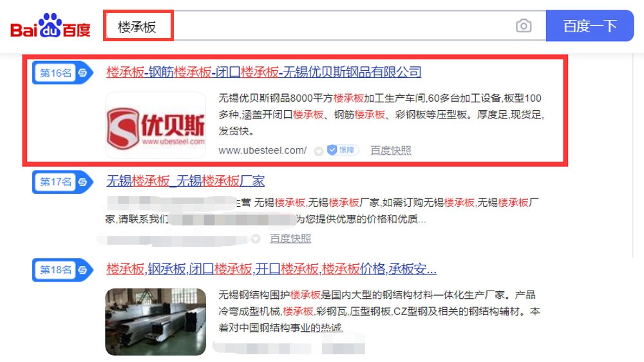Open 百度快照 under 17th result
644x362 pixels.
(x=290, y=238)
